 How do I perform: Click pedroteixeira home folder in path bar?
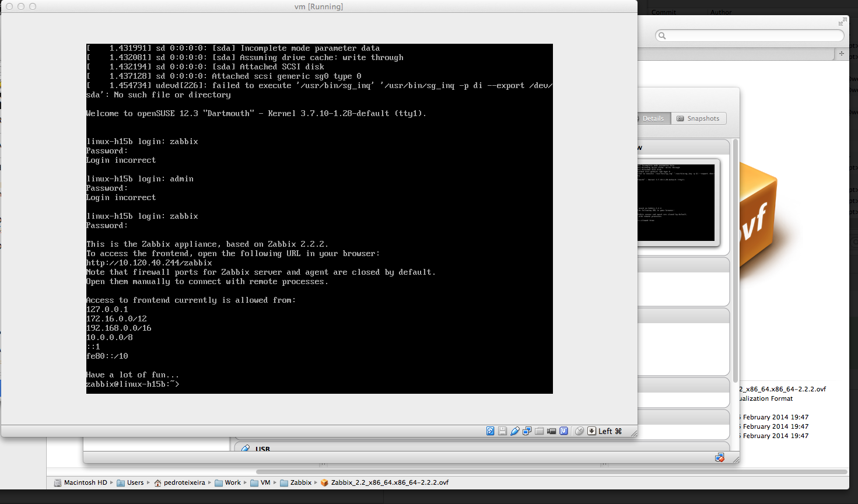[180, 482]
